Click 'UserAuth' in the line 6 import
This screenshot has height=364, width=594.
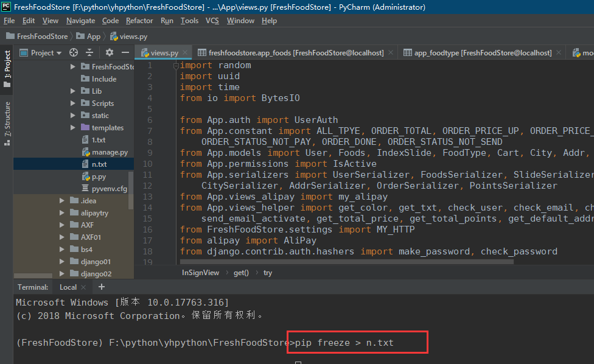coord(316,120)
